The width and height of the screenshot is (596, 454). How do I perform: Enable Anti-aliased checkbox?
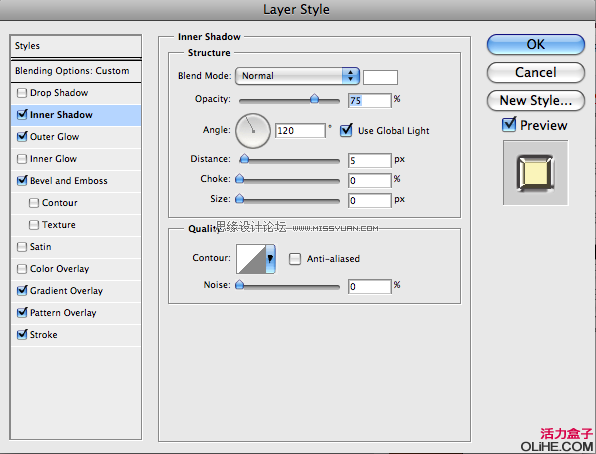[295, 259]
